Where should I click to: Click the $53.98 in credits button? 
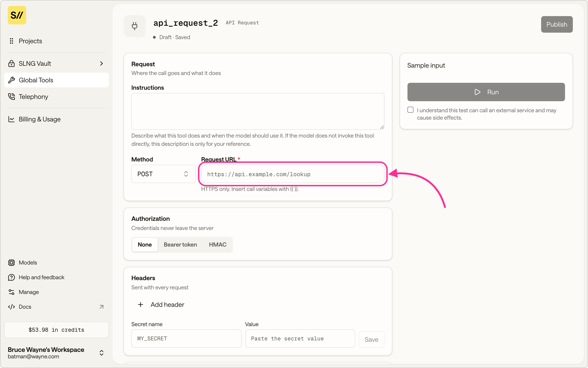tap(56, 330)
